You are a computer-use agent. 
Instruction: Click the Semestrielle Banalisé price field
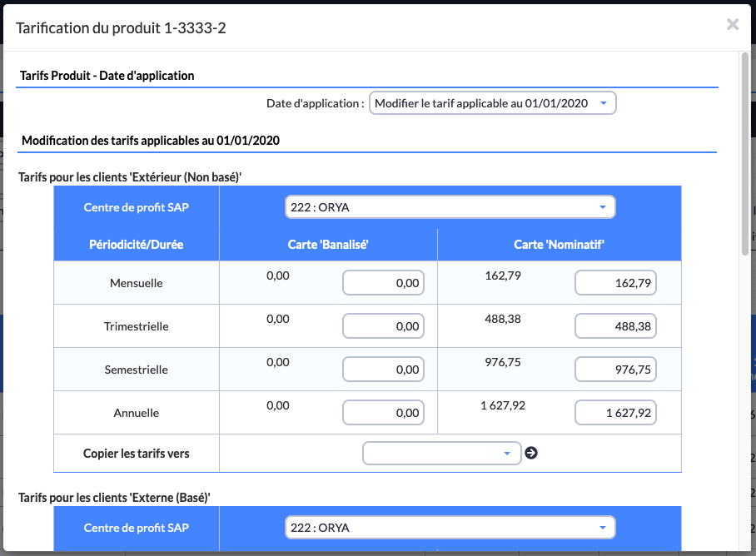click(383, 370)
